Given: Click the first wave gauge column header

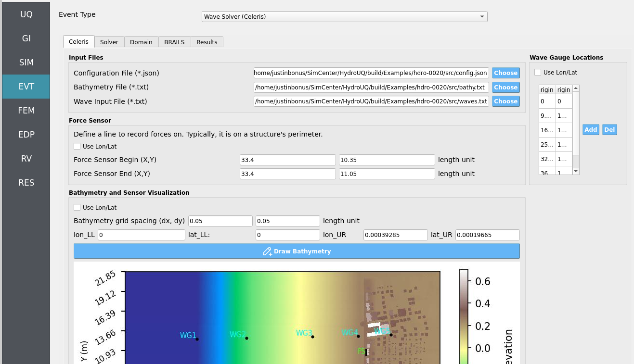Looking at the screenshot, I should pyautogui.click(x=547, y=89).
